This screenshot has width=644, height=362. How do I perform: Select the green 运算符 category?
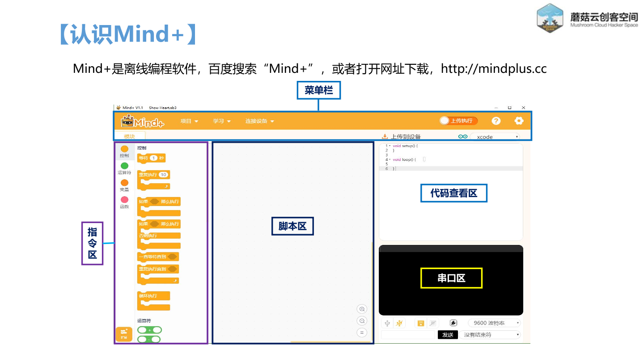pyautogui.click(x=124, y=166)
